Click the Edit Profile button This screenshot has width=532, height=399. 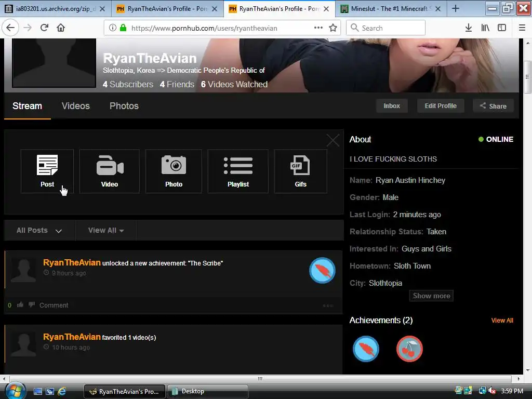(441, 106)
